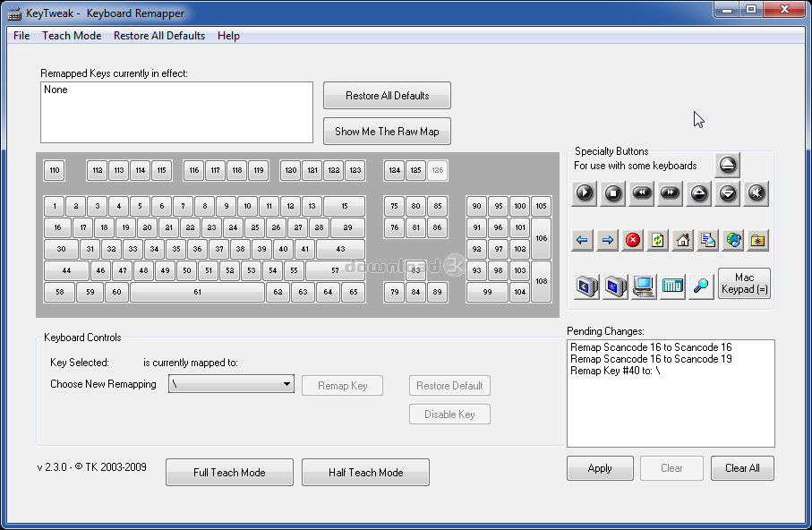The image size is (812, 530).
Task: Select keyboard key 30
Action: (61, 249)
